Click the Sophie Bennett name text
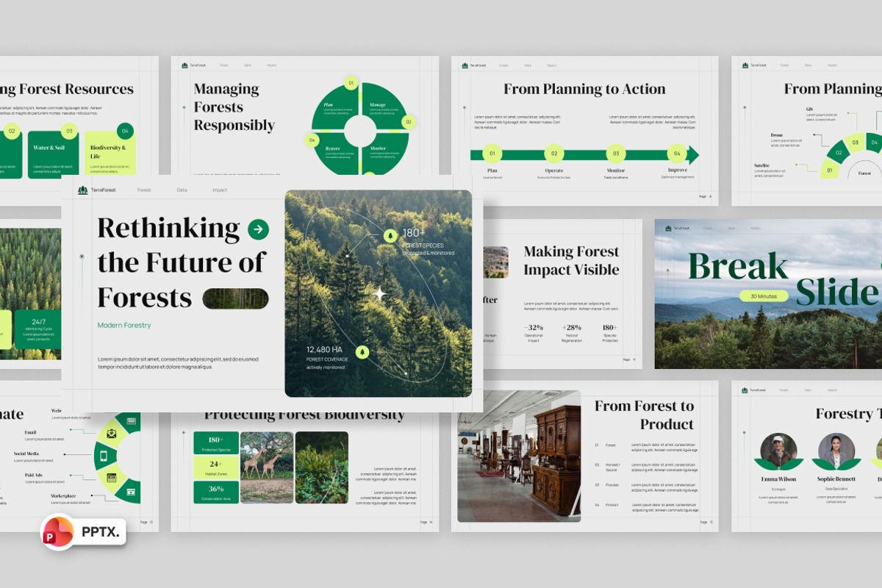The width and height of the screenshot is (882, 588). pyautogui.click(x=836, y=479)
